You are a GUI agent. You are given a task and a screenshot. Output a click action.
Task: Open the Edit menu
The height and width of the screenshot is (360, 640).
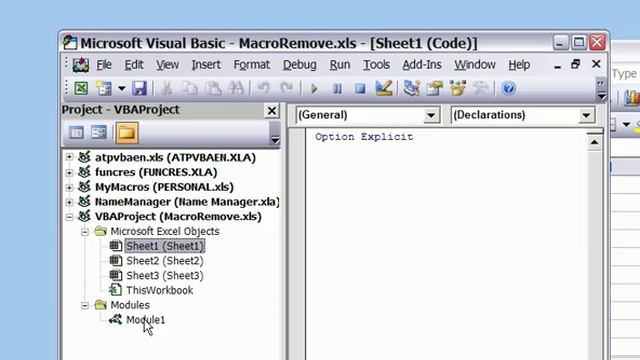click(134, 64)
